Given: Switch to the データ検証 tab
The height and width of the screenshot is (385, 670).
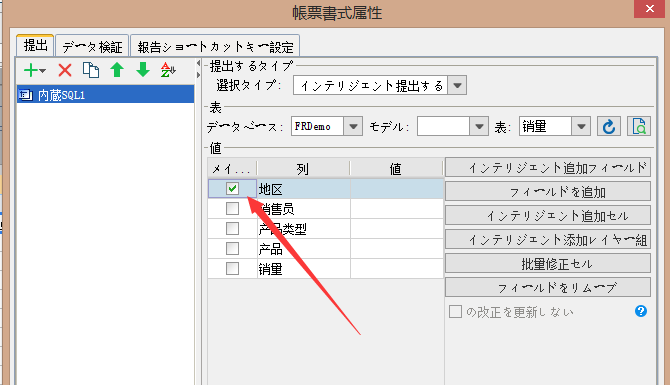Looking at the screenshot, I should (92, 46).
